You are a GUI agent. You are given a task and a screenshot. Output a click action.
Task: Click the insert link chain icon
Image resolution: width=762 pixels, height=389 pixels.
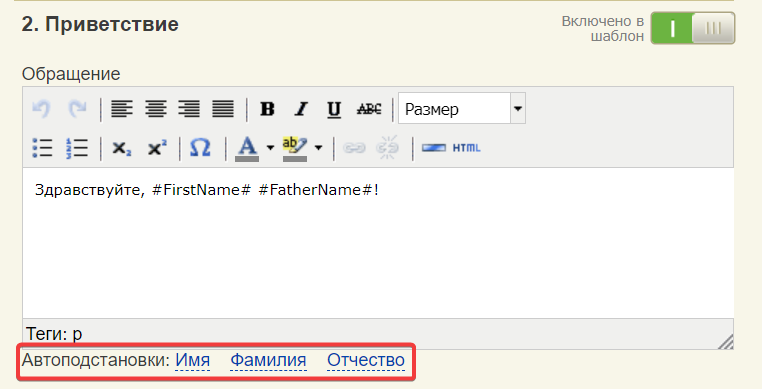pyautogui.click(x=354, y=148)
